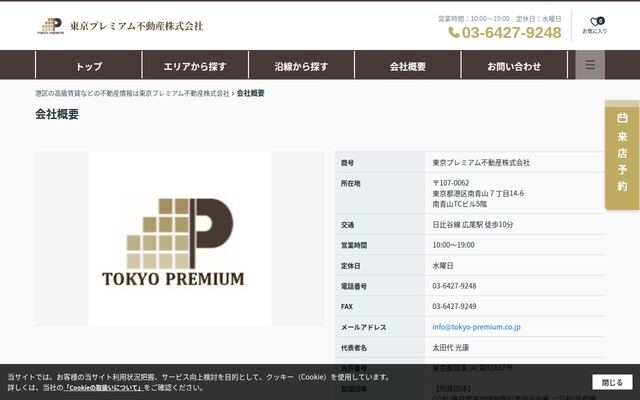Click representative name 太田代 光康
640x400 pixels.
pyautogui.click(x=451, y=347)
